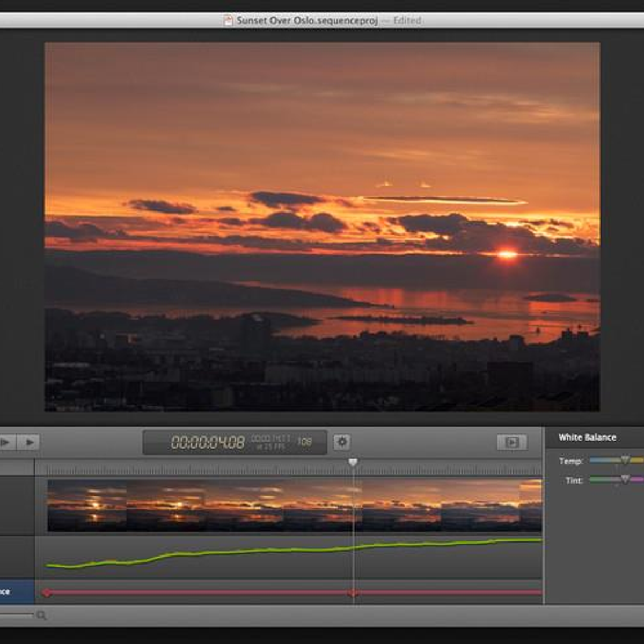Select the red keyframe at the timeline start

[x=47, y=592]
